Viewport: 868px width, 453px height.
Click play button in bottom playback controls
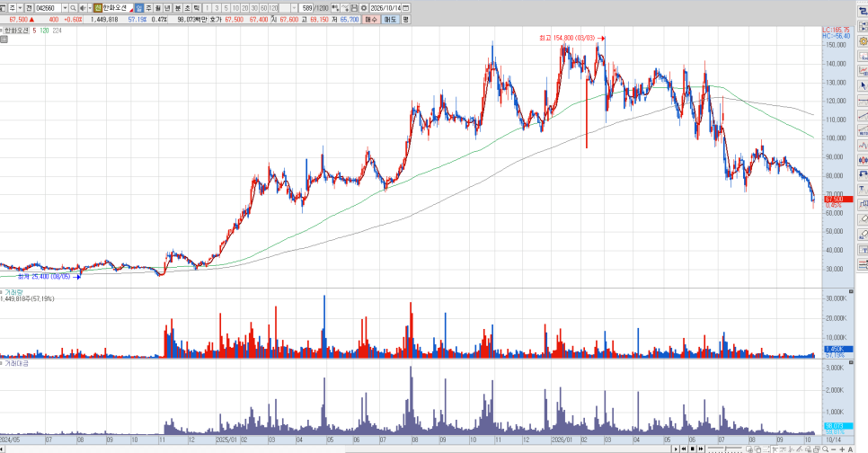pos(676,449)
